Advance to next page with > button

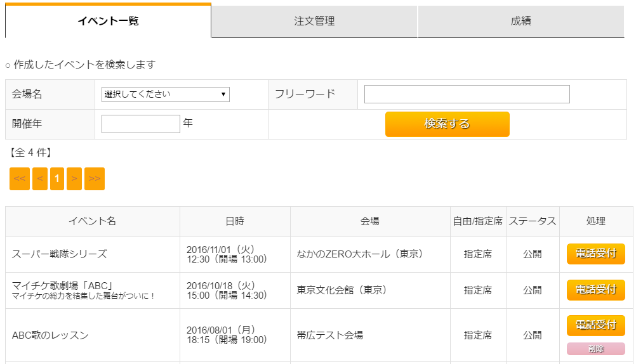74,179
